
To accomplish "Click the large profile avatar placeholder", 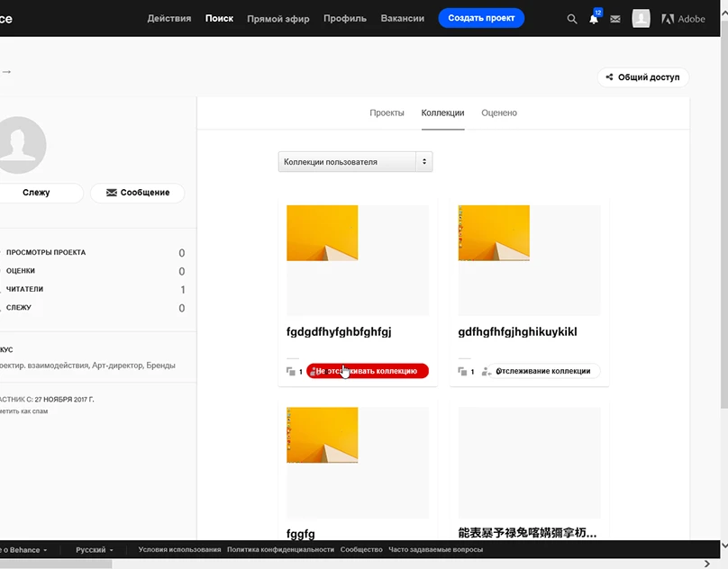I will pos(15,144).
